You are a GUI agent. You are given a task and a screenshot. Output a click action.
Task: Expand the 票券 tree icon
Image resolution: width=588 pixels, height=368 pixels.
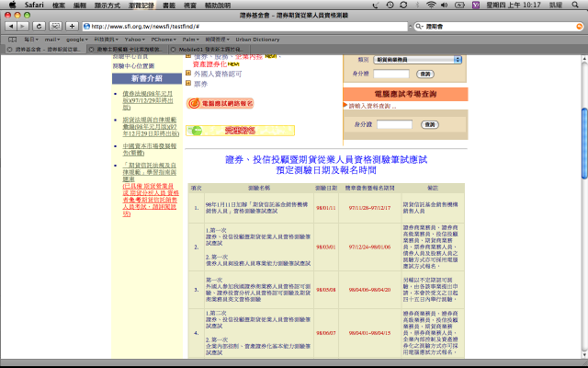click(x=188, y=84)
